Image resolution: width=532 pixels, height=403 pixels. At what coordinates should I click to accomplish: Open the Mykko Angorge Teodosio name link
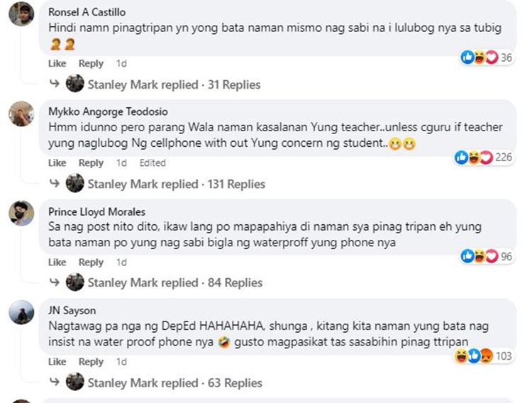[108, 111]
